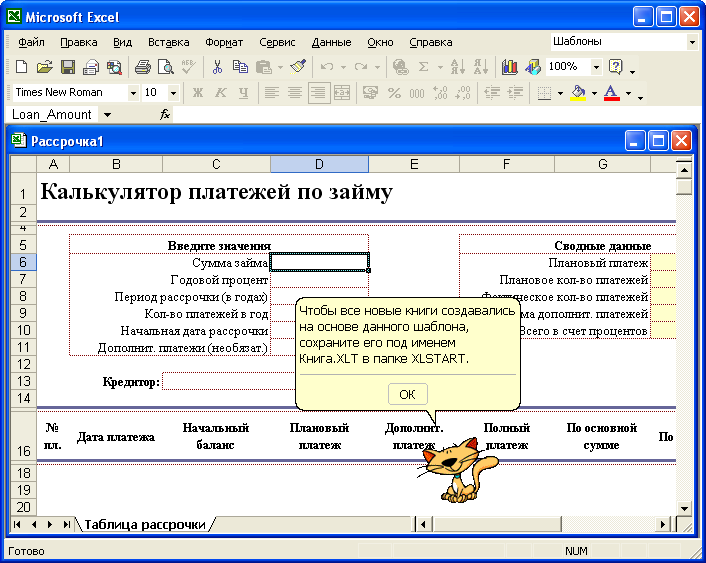Go to last sheet navigation arrow
Viewport: 706px width, 563px height.
click(67, 524)
